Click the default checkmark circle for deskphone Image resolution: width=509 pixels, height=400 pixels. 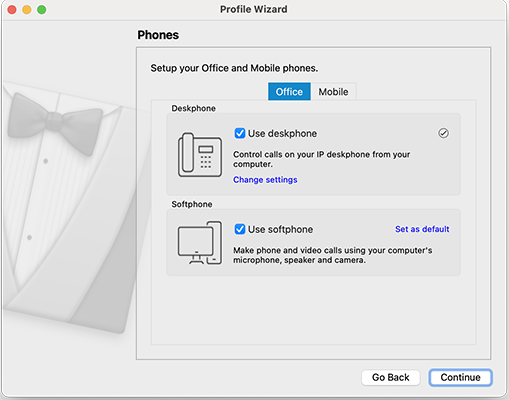pyautogui.click(x=443, y=133)
